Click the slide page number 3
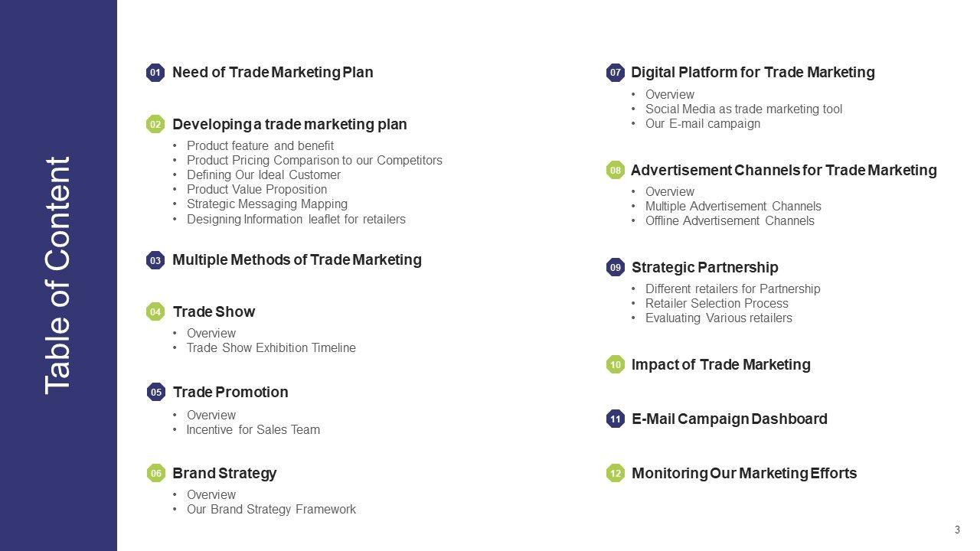This screenshot has width=980, height=551. (957, 530)
